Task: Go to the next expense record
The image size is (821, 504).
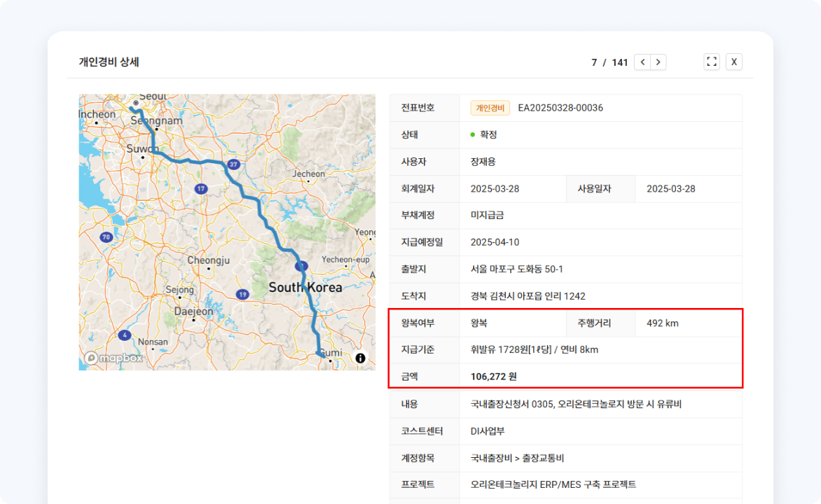Action: pos(658,62)
